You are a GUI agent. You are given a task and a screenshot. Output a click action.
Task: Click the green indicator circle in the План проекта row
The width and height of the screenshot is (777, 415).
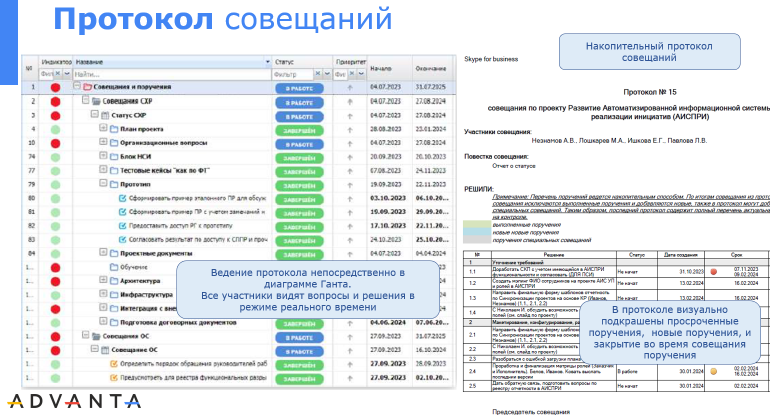pyautogui.click(x=54, y=130)
